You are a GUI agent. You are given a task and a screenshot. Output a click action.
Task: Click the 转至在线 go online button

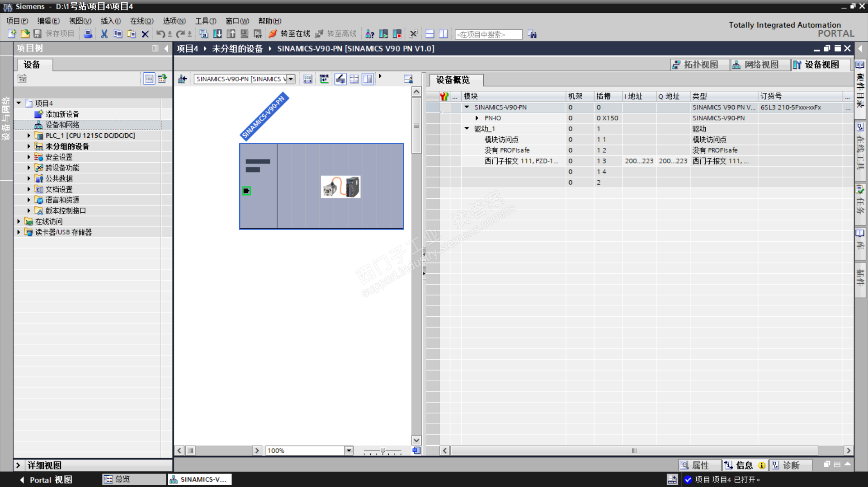289,34
